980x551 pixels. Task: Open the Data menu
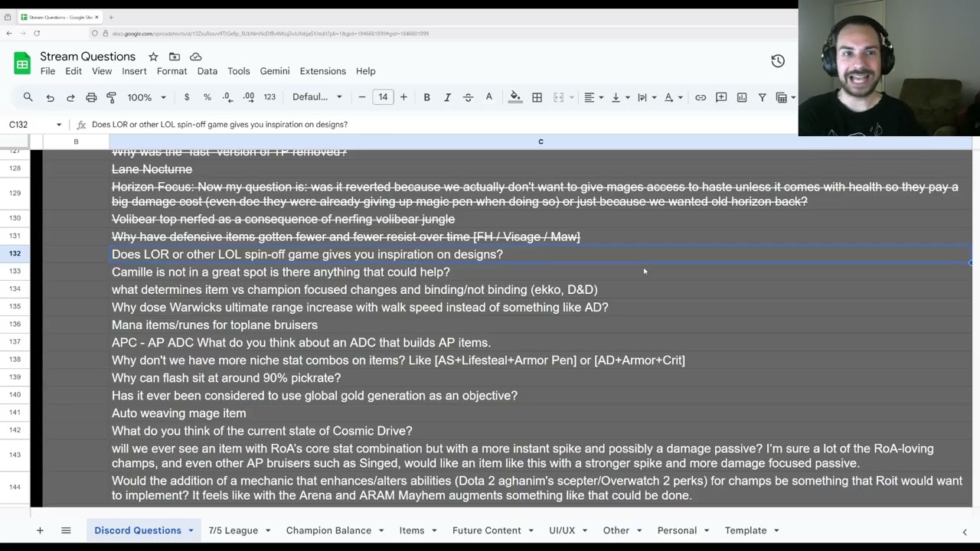207,71
